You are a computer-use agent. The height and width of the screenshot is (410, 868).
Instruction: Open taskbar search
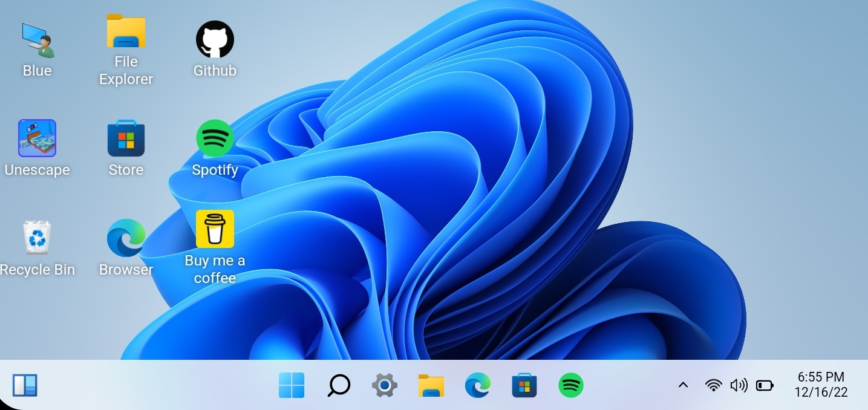tap(339, 385)
